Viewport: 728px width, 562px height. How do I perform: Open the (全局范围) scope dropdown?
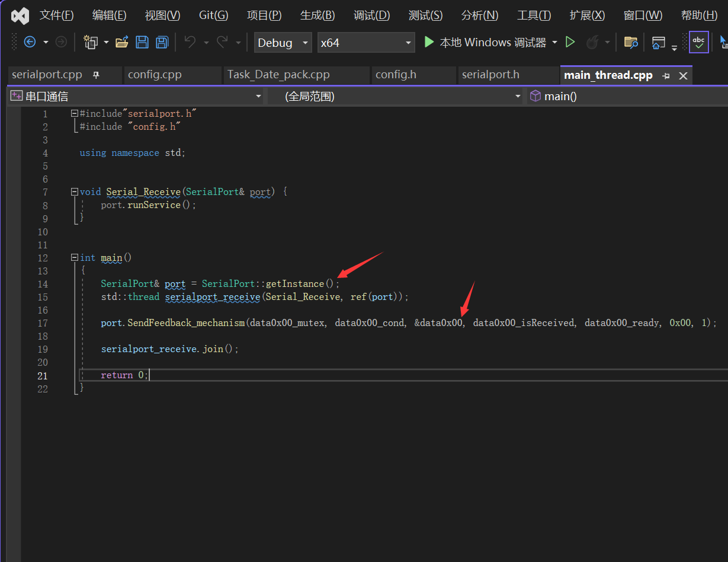pyautogui.click(x=395, y=96)
